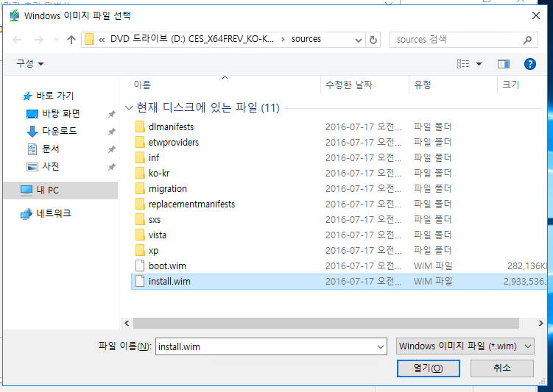Click the folder icon of ko-kr
The height and width of the screenshot is (392, 553).
(x=140, y=174)
